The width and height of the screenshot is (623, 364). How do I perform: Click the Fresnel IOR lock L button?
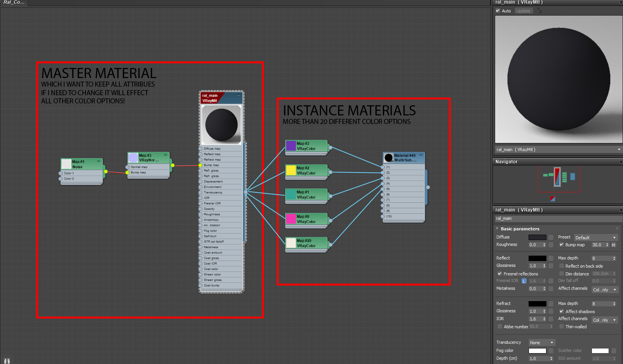pos(524,281)
